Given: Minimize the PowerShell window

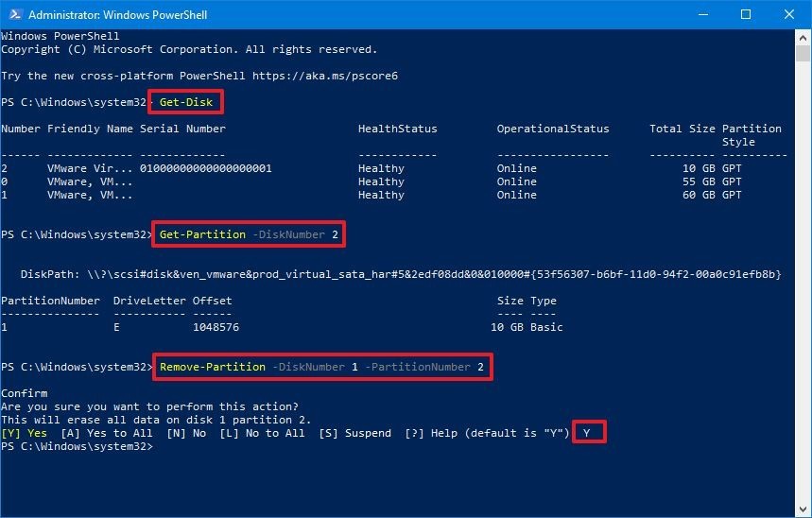Looking at the screenshot, I should [702, 14].
